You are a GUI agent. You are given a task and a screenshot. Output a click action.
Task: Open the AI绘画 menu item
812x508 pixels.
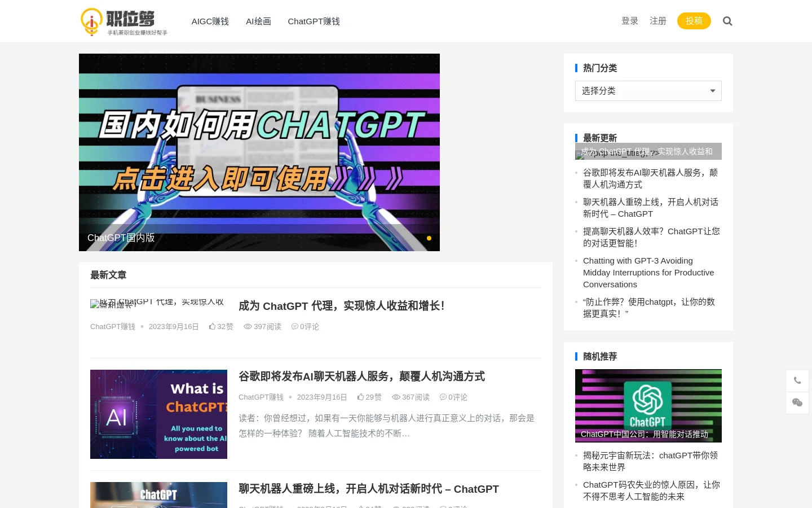[x=258, y=21]
